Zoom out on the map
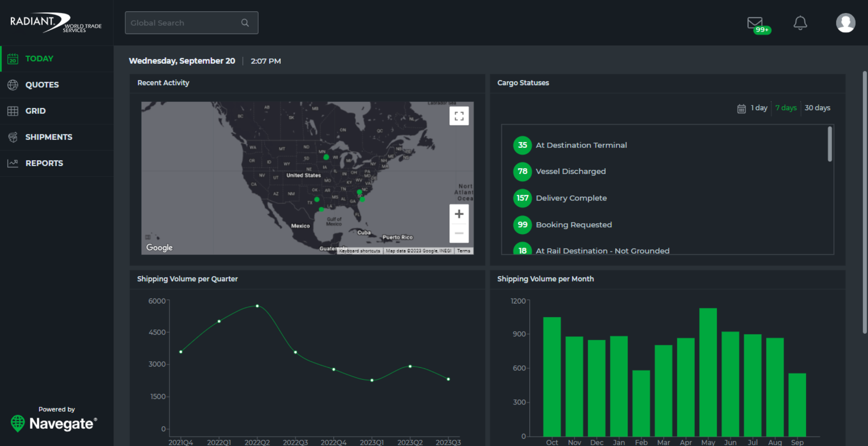Screen dimensions: 868x446 coord(459,233)
